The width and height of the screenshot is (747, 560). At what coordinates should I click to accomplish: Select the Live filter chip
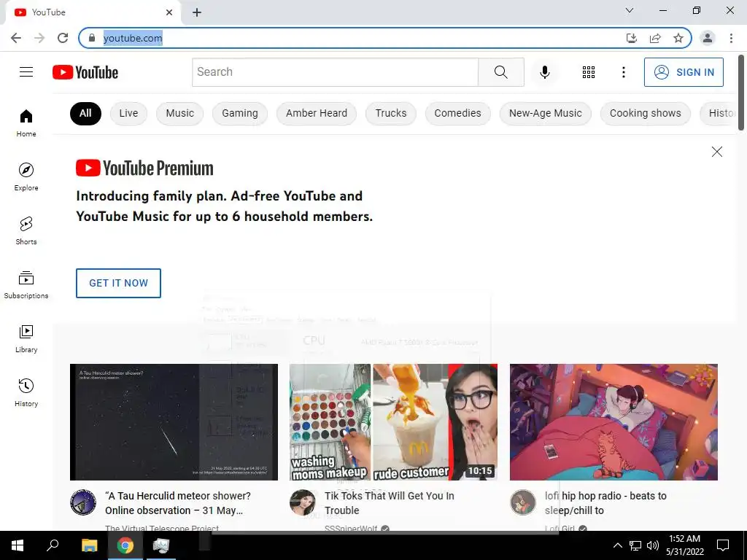click(x=128, y=113)
